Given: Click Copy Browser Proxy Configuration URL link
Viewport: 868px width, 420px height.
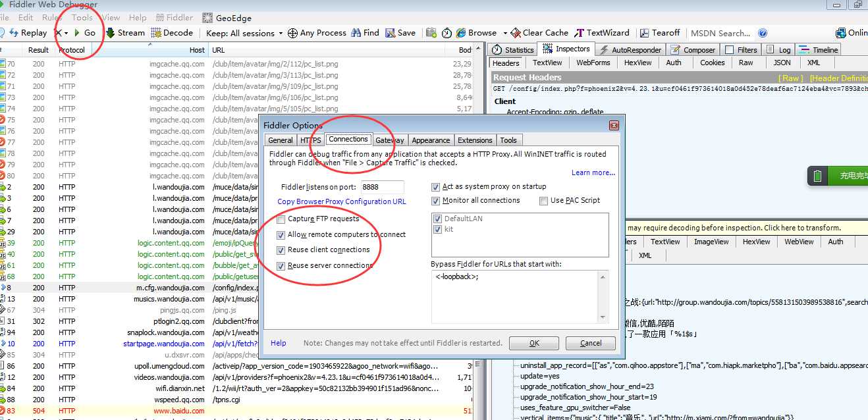Looking at the screenshot, I should pos(342,201).
